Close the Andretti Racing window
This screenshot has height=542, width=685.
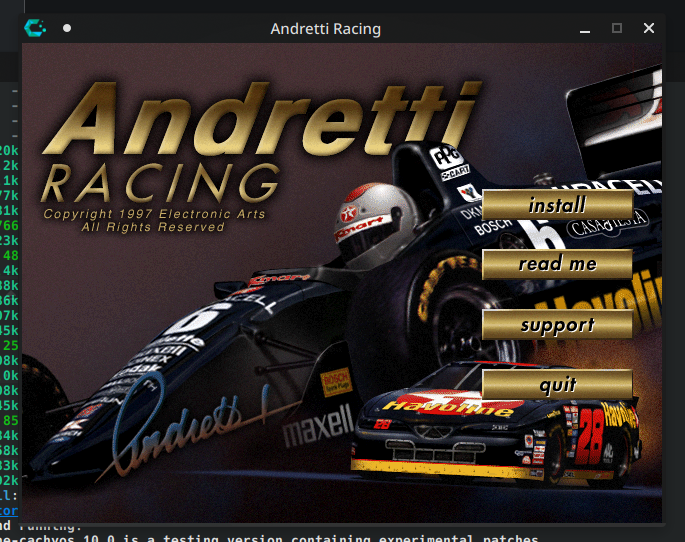point(649,28)
